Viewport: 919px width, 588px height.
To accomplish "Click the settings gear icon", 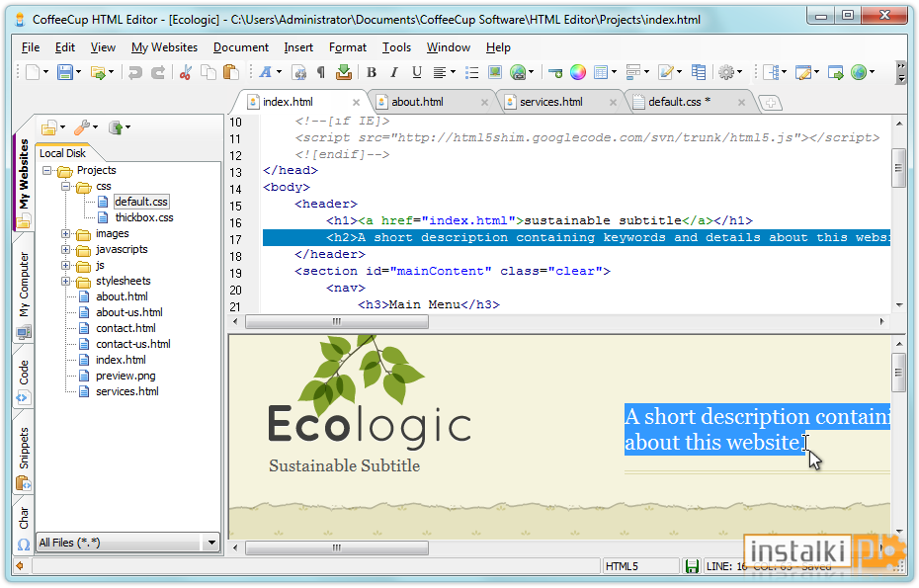I will pos(726,72).
